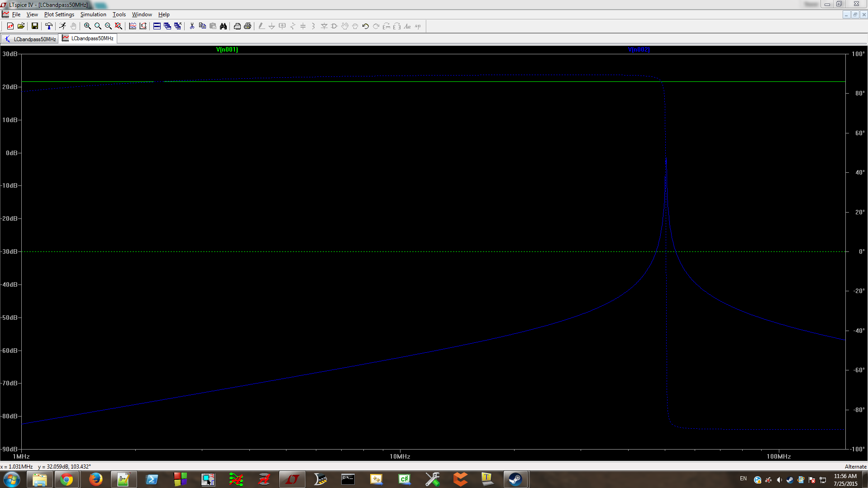
Task: Switch to the LCbandpass50MHz schematic tab
Action: (x=30, y=39)
